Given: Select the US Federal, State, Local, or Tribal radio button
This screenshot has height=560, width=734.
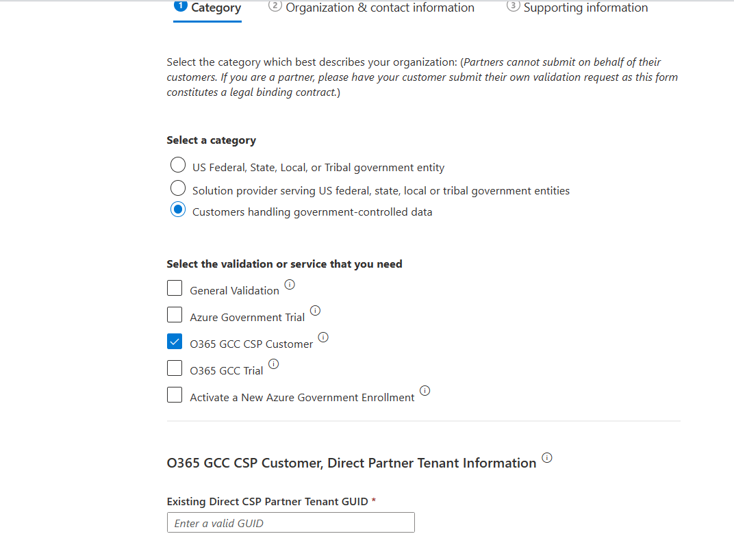Looking at the screenshot, I should tap(178, 164).
